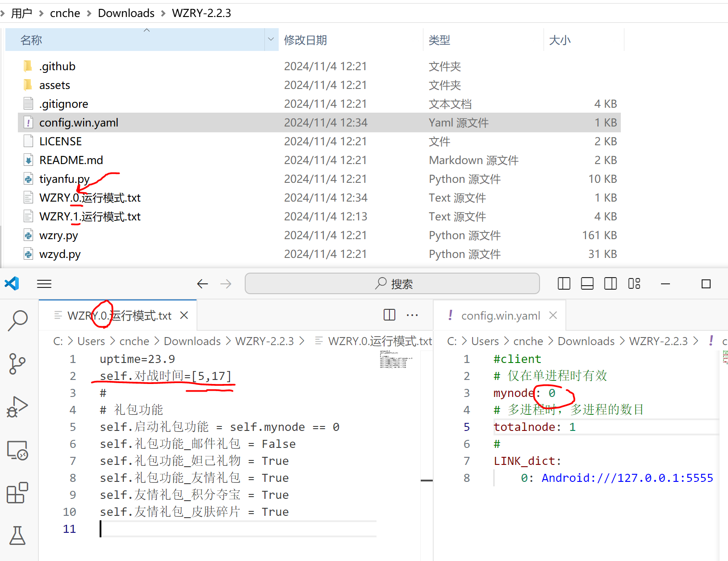
Task: Select WZRY.0.运行模式.txt in file list
Action: click(90, 198)
